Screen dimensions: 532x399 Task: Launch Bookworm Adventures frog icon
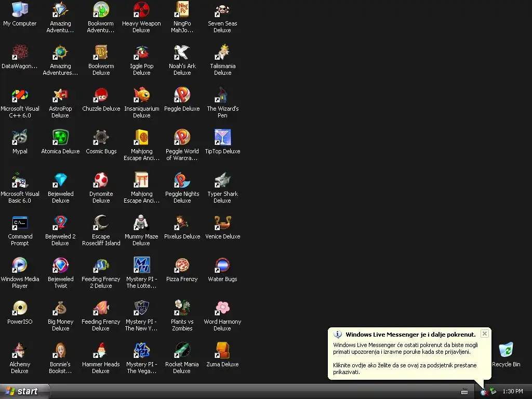click(101, 9)
